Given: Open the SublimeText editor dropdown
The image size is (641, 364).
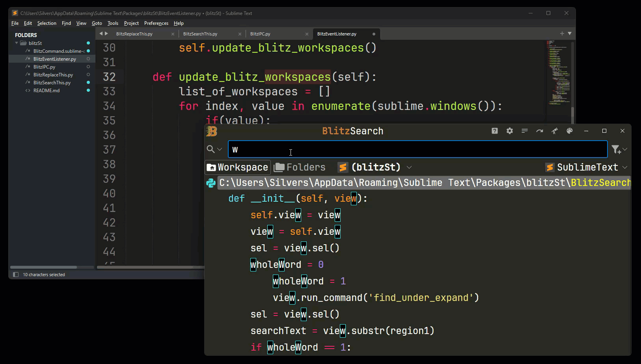Looking at the screenshot, I should point(625,167).
